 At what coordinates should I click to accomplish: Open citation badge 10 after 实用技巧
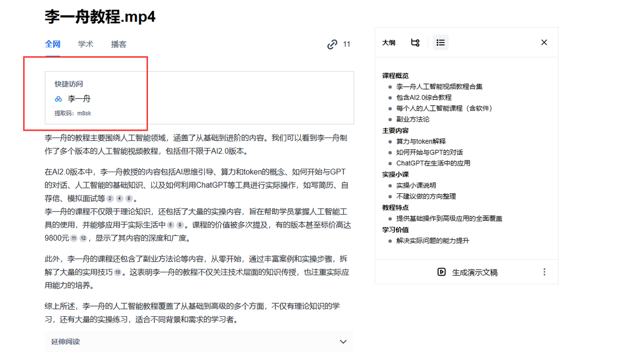pyautogui.click(x=117, y=272)
